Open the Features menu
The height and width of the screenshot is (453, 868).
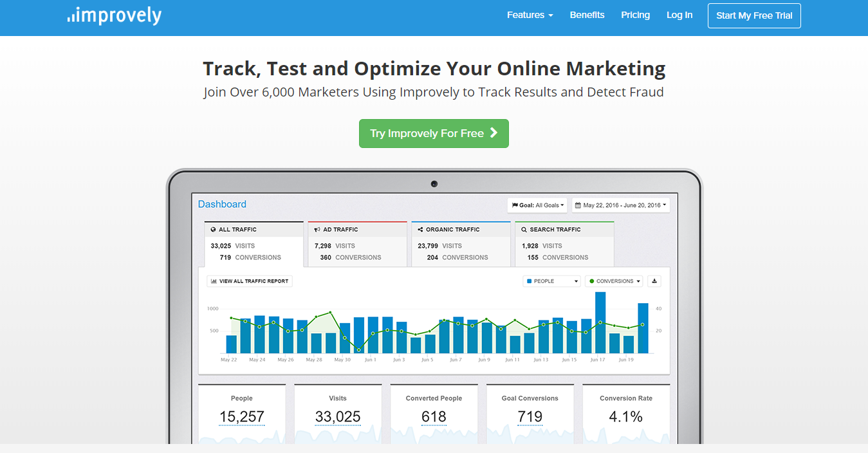point(529,15)
